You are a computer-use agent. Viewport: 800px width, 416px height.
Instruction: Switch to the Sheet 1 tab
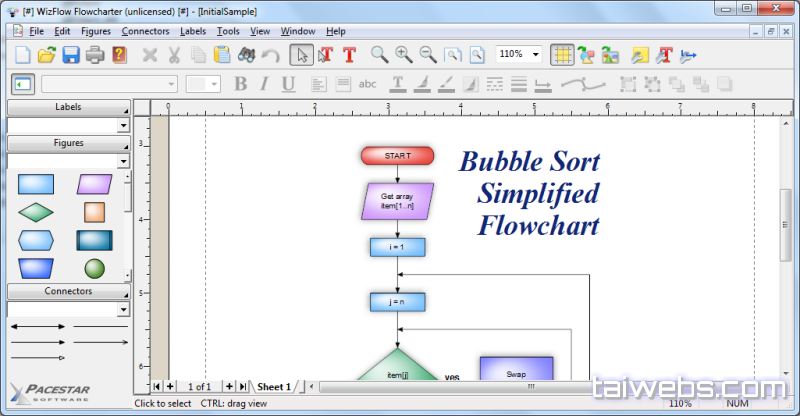point(273,386)
